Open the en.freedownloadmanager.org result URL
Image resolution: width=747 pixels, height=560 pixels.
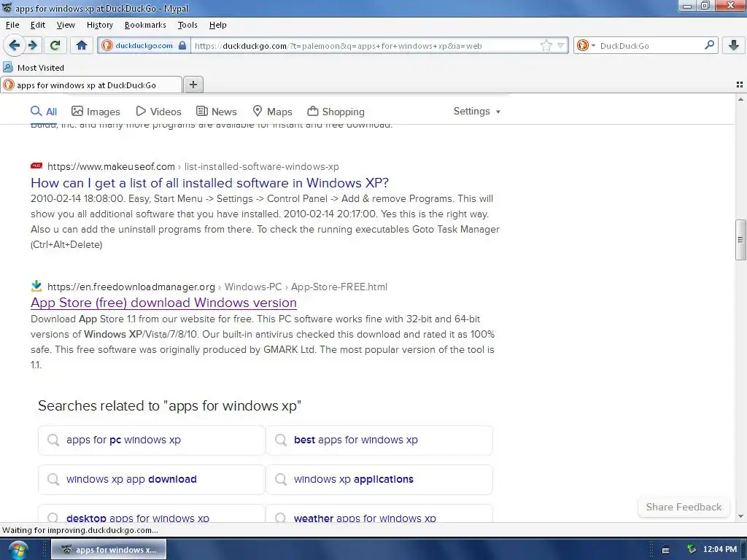pos(217,287)
